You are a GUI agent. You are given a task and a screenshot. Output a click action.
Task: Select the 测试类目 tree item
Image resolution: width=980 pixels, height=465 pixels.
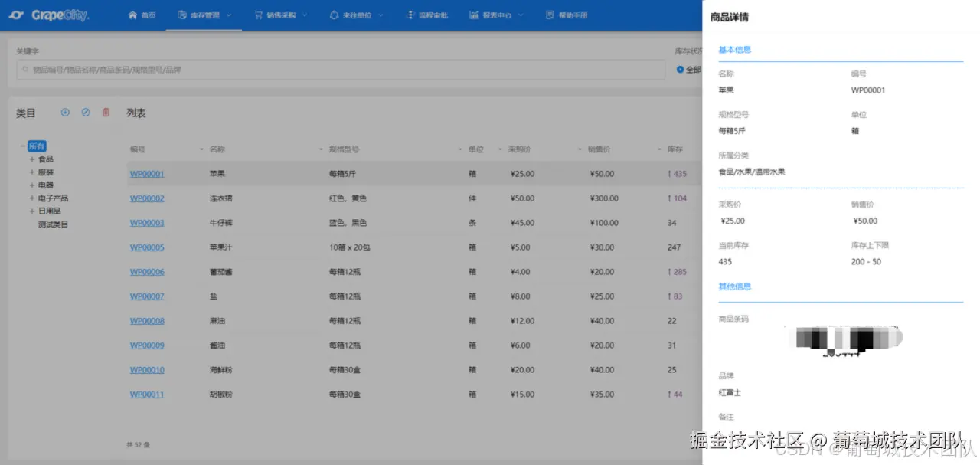coord(53,224)
